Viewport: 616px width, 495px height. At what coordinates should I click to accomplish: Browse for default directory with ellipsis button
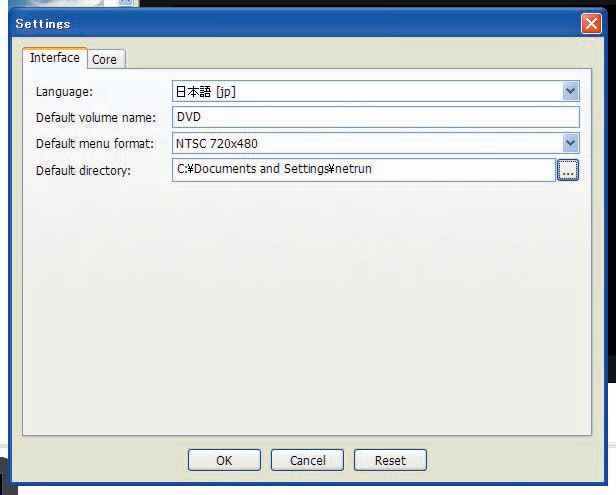point(568,170)
